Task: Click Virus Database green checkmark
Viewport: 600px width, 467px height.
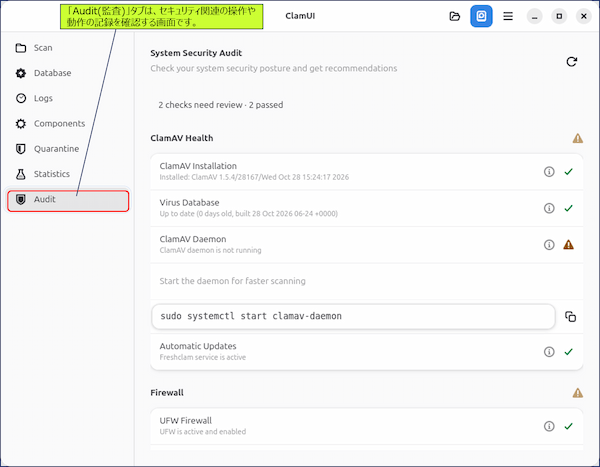Action: [x=569, y=208]
